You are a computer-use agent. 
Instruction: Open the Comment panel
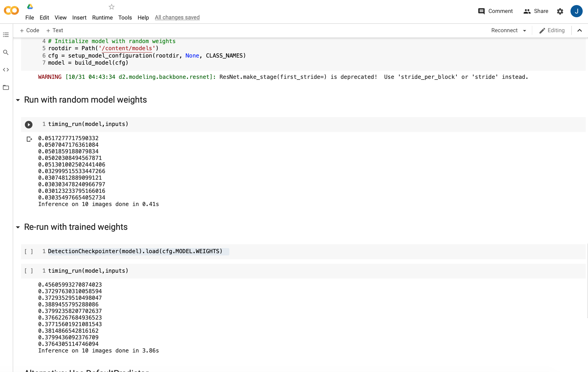coord(495,11)
